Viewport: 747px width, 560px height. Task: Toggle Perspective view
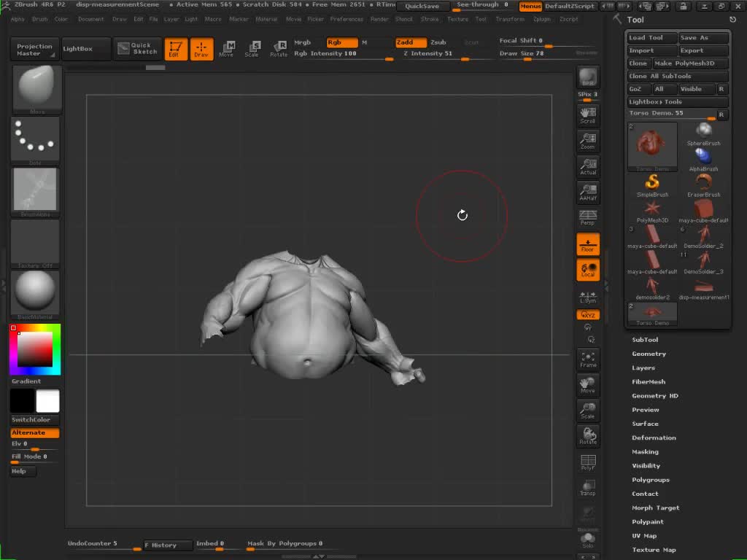point(588,217)
